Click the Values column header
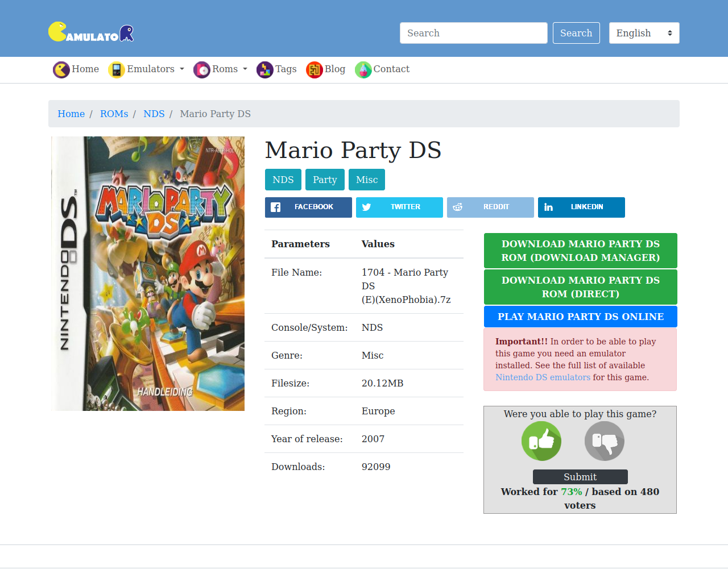This screenshot has height=582, width=728. (x=378, y=244)
